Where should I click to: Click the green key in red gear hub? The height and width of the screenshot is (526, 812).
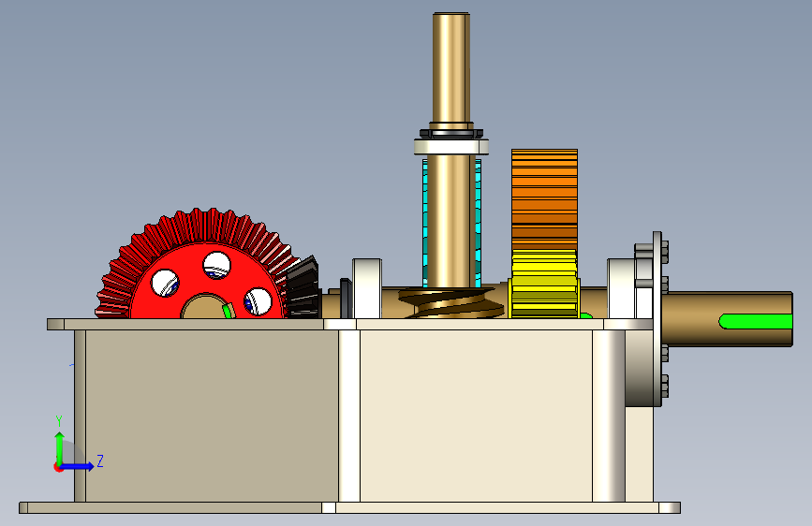coord(228,311)
